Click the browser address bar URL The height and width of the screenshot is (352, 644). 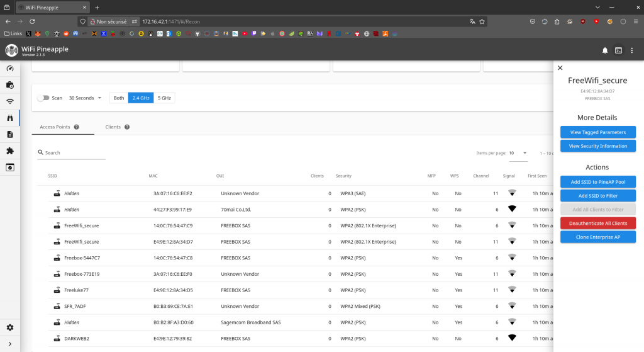(x=304, y=21)
